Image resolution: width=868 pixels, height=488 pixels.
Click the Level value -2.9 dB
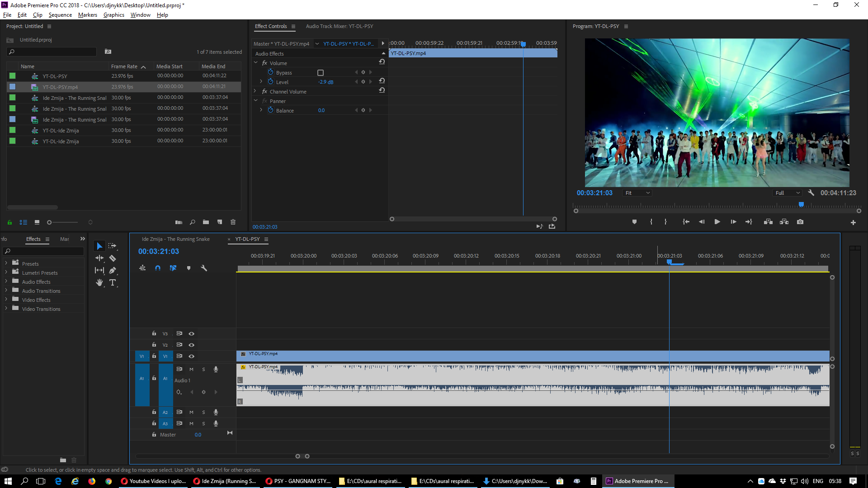coord(325,82)
